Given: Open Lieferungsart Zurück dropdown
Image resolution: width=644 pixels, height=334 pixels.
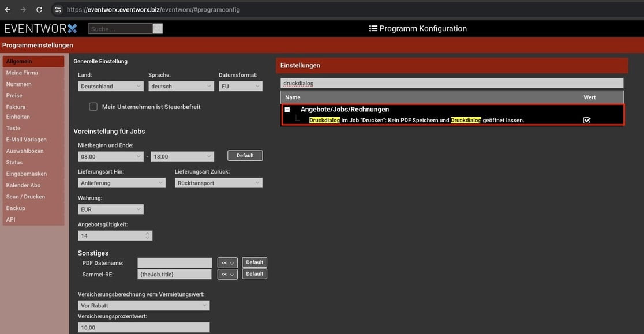Looking at the screenshot, I should [x=219, y=183].
